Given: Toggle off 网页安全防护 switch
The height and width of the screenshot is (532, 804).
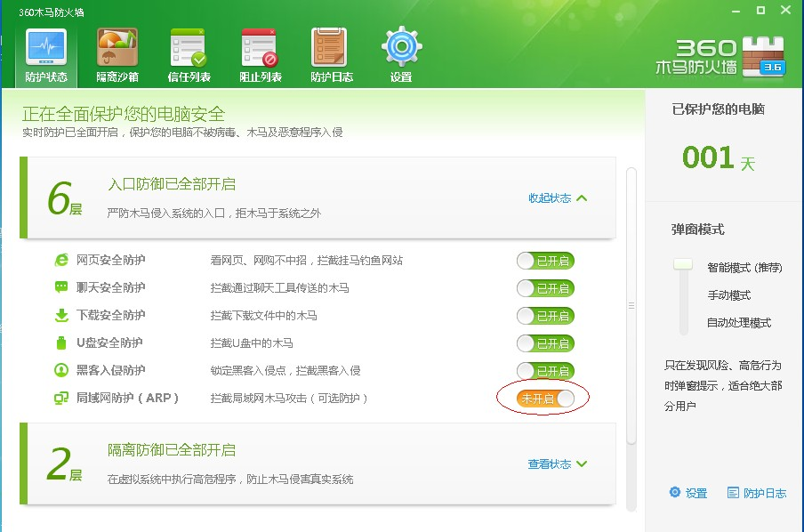Looking at the screenshot, I should (545, 261).
